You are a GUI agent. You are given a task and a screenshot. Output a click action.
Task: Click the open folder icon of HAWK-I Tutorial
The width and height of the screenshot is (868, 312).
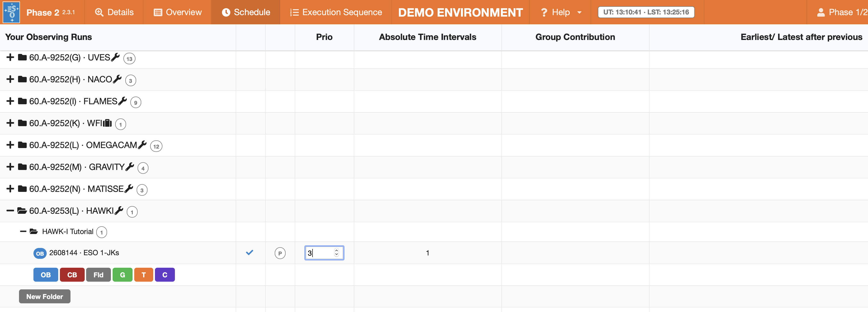(x=33, y=231)
